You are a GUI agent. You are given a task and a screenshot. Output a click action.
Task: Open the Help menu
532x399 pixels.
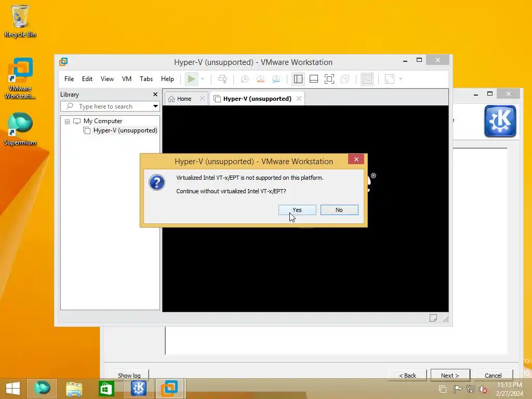click(x=167, y=79)
